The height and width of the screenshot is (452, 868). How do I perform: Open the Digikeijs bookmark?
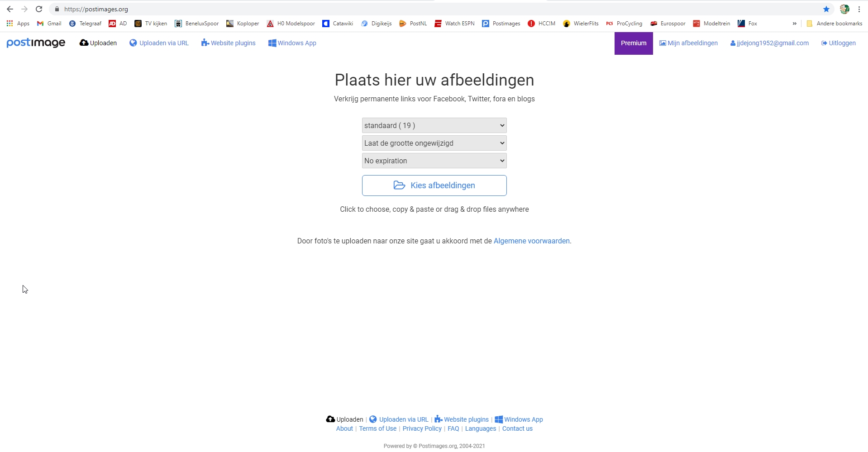[x=376, y=24]
